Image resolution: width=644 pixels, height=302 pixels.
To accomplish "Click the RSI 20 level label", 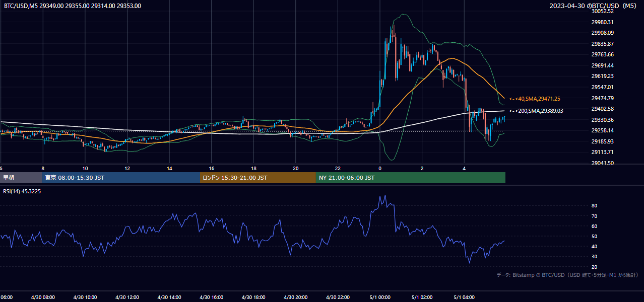I will (594, 267).
